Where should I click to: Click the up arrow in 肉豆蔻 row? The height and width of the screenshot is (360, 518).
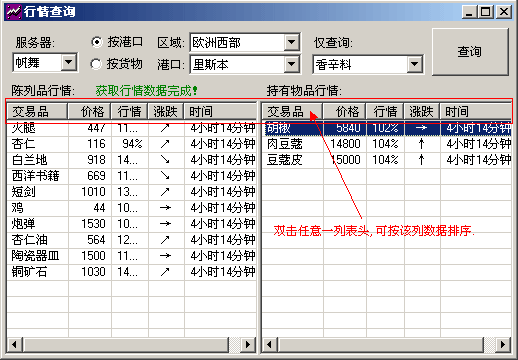tap(421, 144)
